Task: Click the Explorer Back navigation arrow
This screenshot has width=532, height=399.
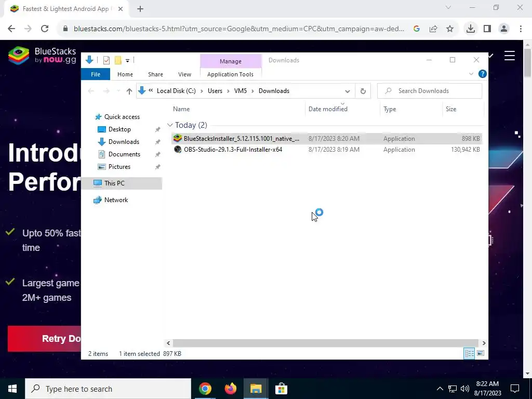Action: pyautogui.click(x=91, y=91)
